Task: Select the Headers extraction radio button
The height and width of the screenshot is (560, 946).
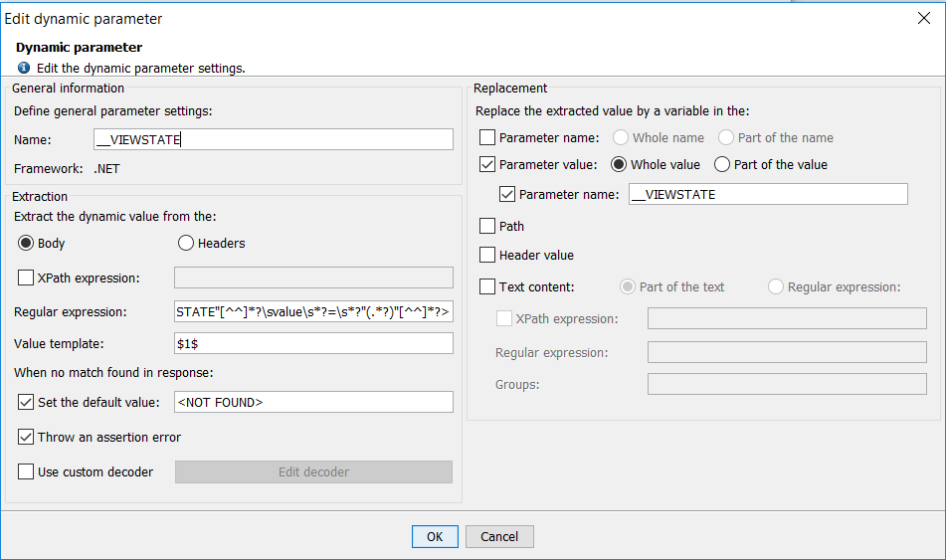Action: (x=186, y=243)
